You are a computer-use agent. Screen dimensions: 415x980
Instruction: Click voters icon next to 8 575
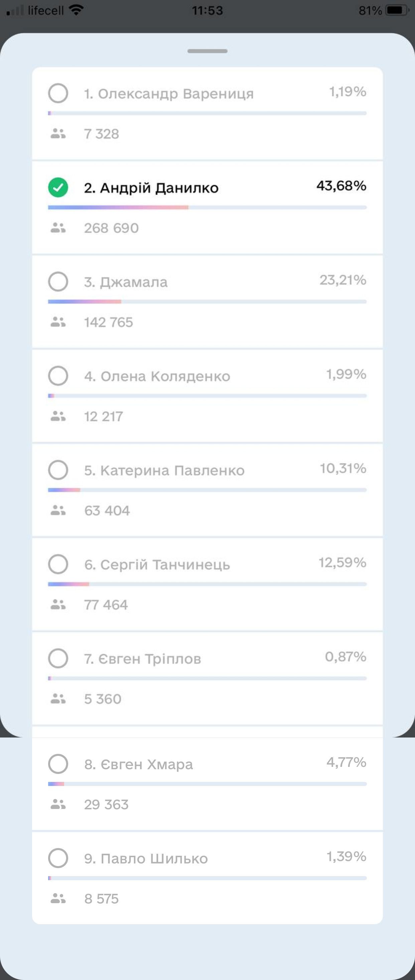[x=58, y=898]
